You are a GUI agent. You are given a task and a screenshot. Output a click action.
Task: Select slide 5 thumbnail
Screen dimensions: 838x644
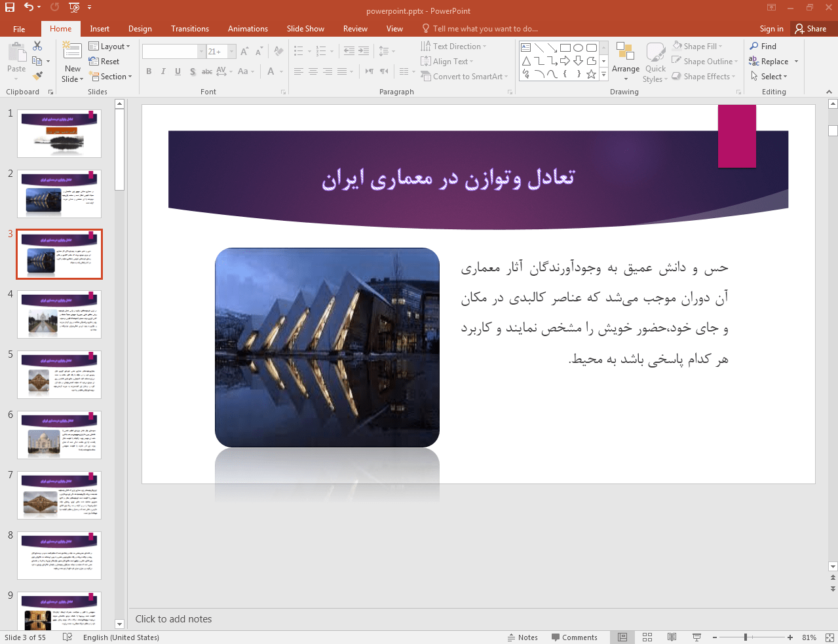59,375
